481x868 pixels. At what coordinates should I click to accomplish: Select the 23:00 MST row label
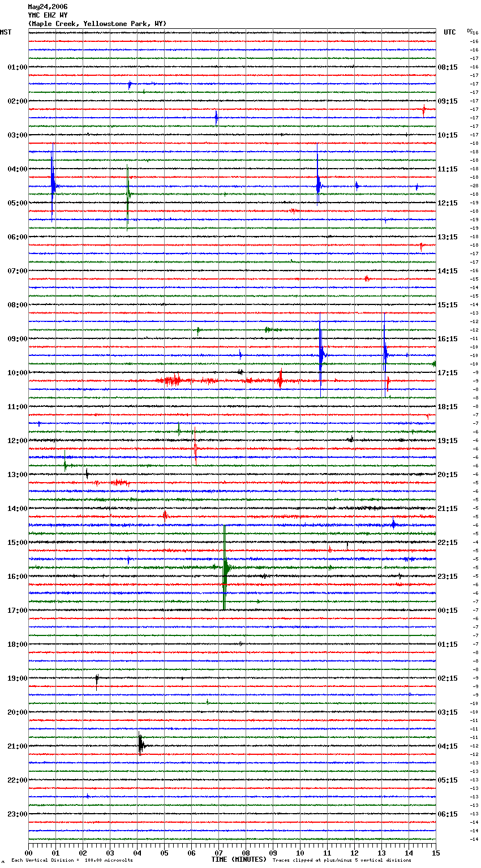tap(17, 814)
